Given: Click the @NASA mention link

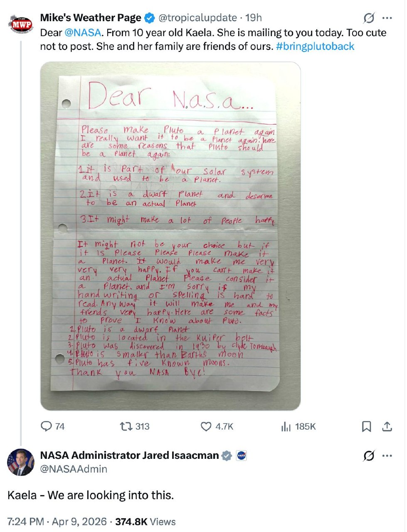Looking at the screenshot, I should (x=83, y=33).
